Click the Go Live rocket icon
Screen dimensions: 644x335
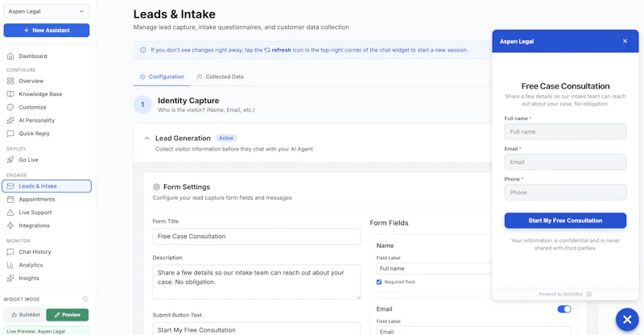pyautogui.click(x=10, y=160)
